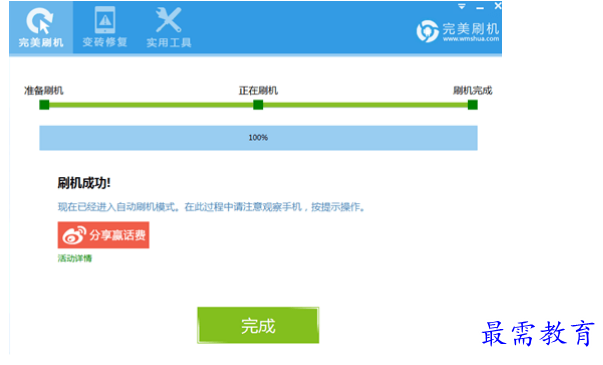This screenshot has height=365, width=603.
Task: Open the title bar dropdown menu arrow
Action: click(x=461, y=6)
